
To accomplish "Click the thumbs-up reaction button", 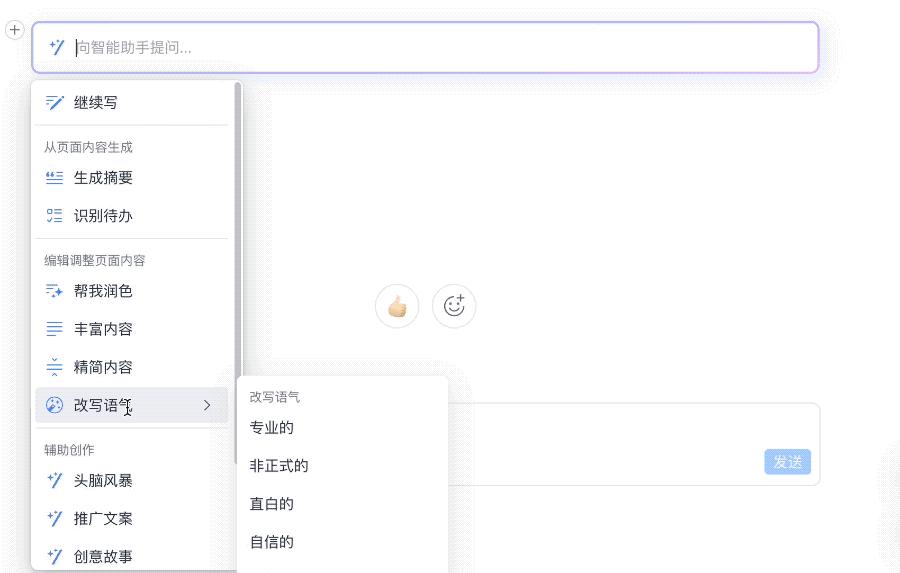I will coord(397,306).
